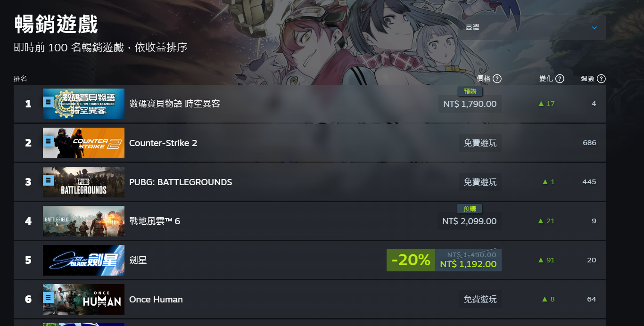The image size is (644, 326).
Task: Click the help icon next to 價格
Action: click(497, 79)
